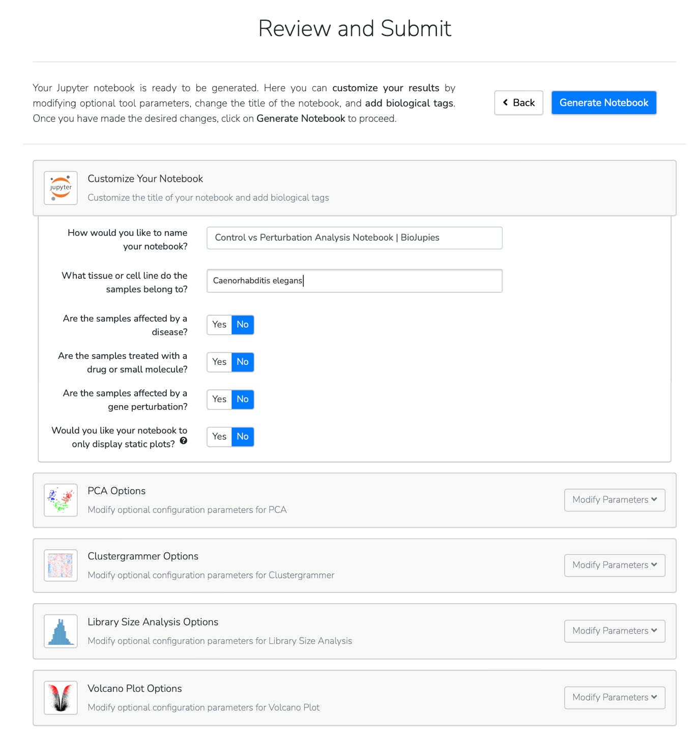
Task: Focus the tissue or cell line field
Action: (x=354, y=281)
